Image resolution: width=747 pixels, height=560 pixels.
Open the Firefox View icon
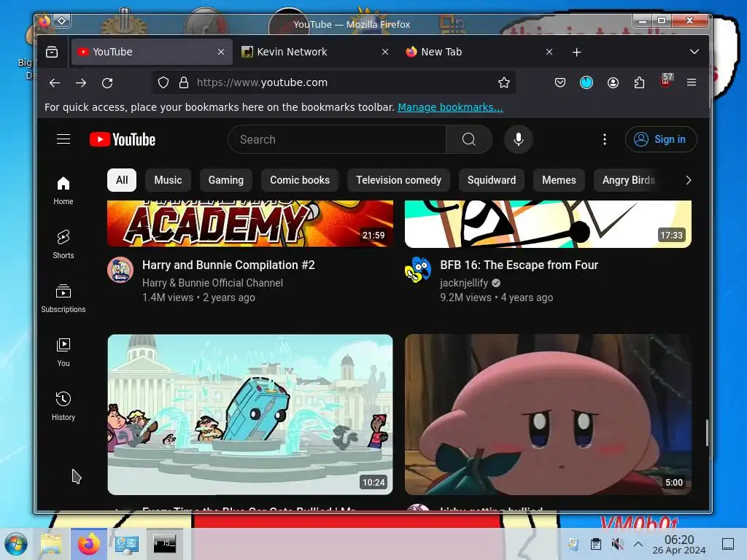tap(52, 52)
